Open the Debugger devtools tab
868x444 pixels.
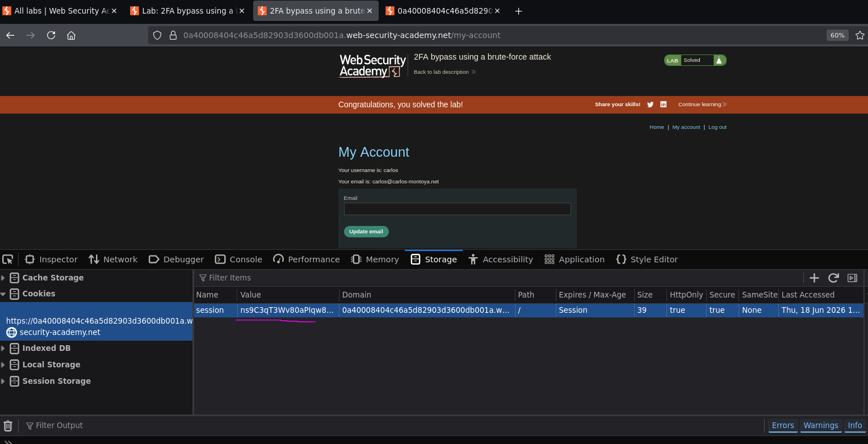click(x=176, y=259)
